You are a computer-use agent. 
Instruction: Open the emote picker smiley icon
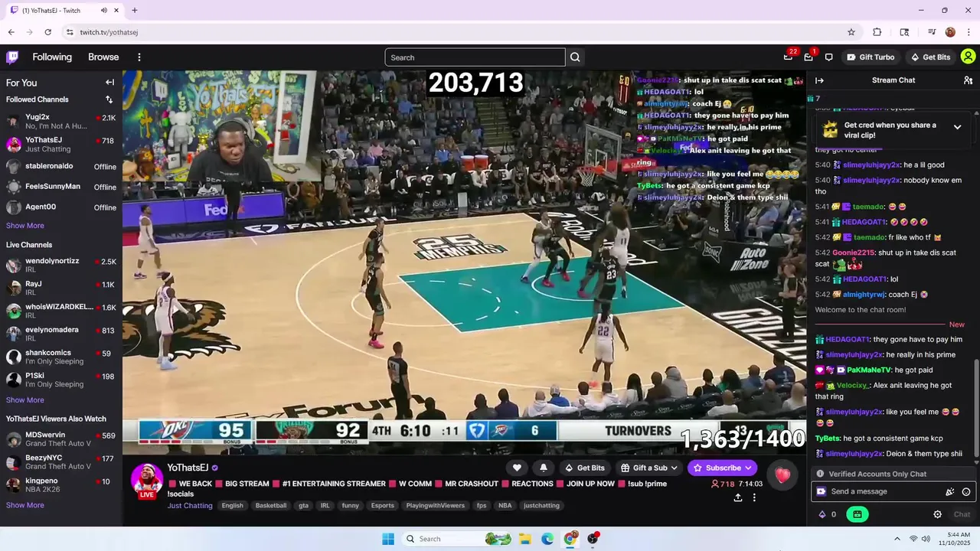[x=966, y=491]
